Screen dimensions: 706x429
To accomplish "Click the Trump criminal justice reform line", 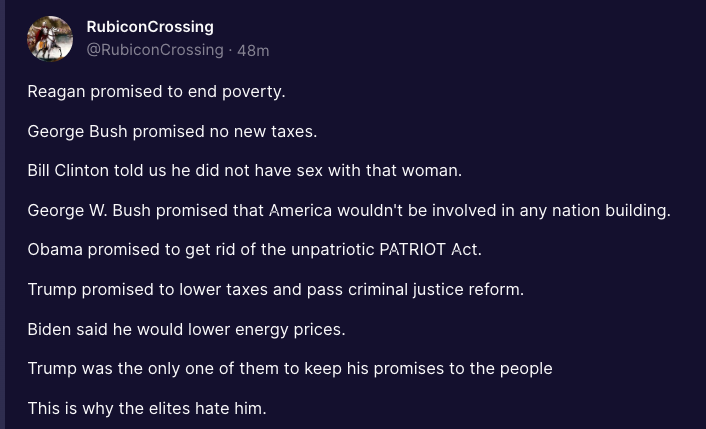I will pyautogui.click(x=276, y=289).
